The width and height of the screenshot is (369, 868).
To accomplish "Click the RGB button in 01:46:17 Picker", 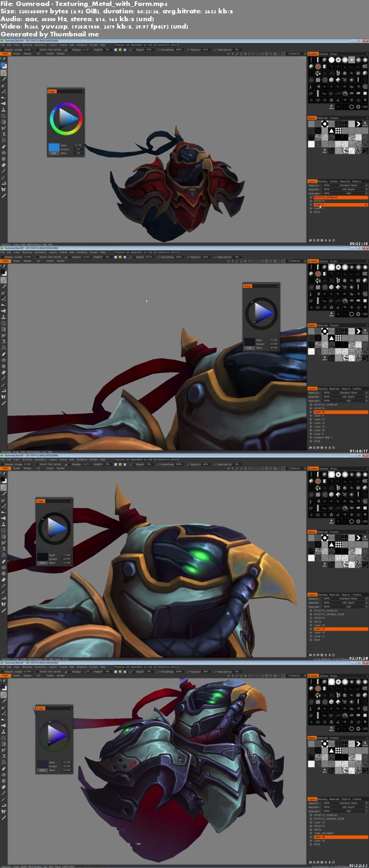I will (249, 348).
